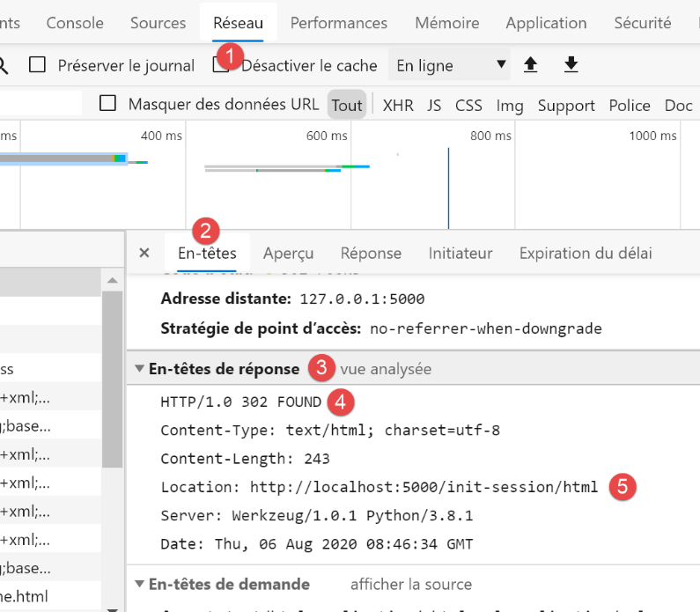Click afficher la source link
This screenshot has width=700, height=612.
click(x=410, y=584)
